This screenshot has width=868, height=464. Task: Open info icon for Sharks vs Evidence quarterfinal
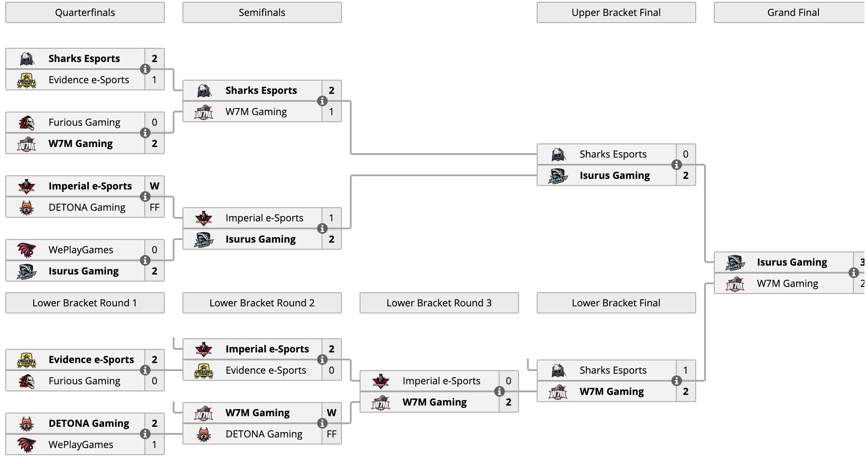pyautogui.click(x=145, y=69)
